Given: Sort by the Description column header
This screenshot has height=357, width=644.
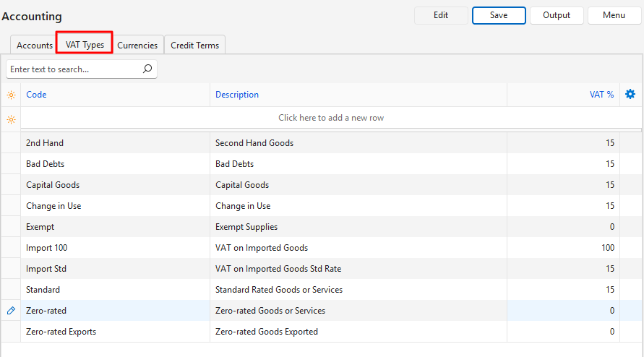Looking at the screenshot, I should (237, 95).
